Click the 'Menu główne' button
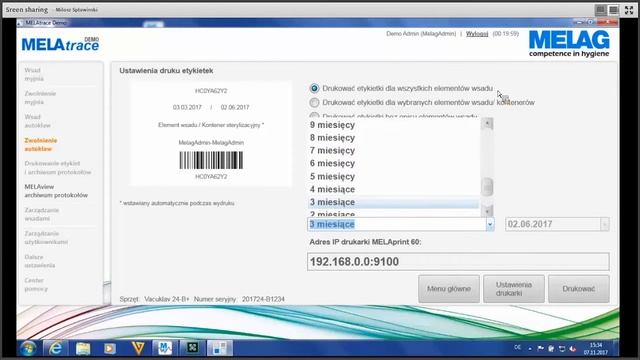This screenshot has height=360, width=640. 449,289
